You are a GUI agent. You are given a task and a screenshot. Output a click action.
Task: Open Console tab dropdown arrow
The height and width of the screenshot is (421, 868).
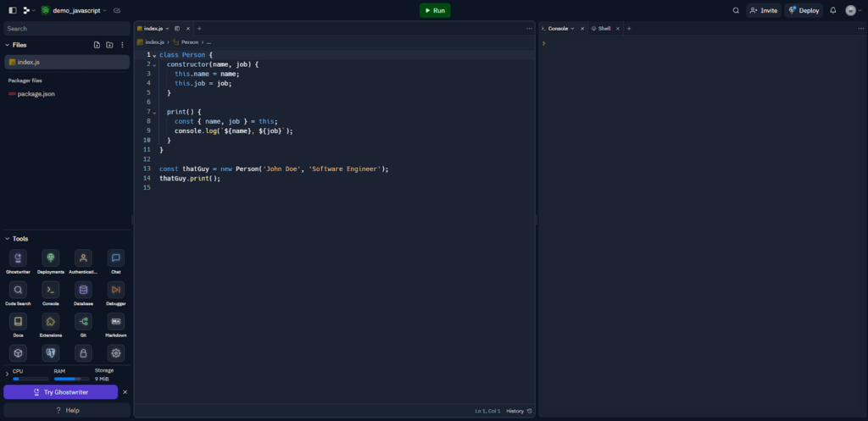pos(572,28)
